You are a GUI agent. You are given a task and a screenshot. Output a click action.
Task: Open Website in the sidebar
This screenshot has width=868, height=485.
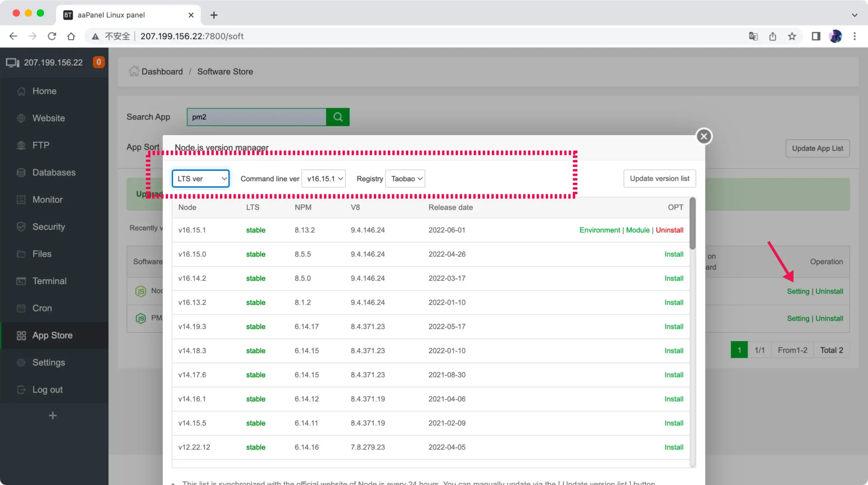[x=49, y=118]
